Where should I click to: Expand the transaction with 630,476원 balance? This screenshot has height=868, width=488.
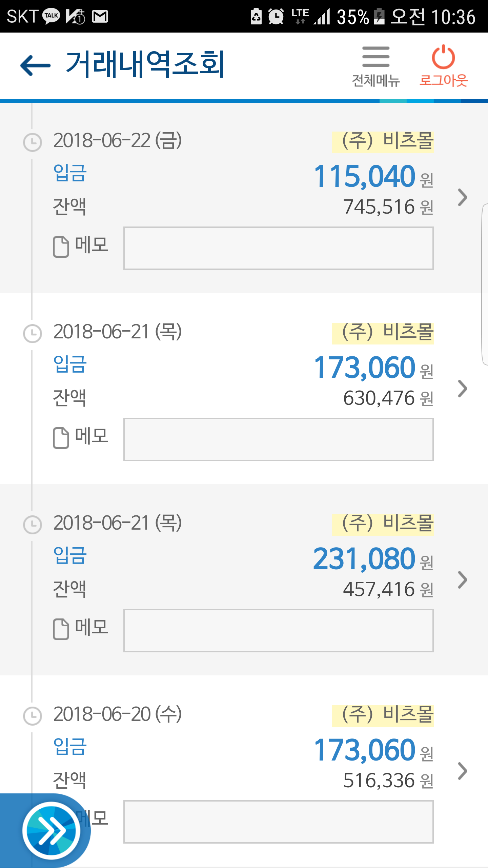click(462, 389)
